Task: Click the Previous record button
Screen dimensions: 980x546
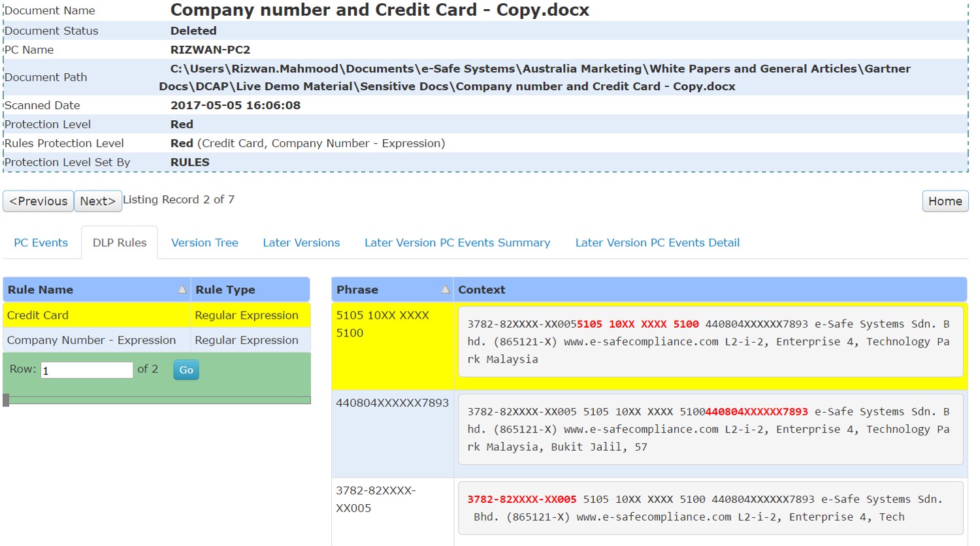Action: (39, 201)
